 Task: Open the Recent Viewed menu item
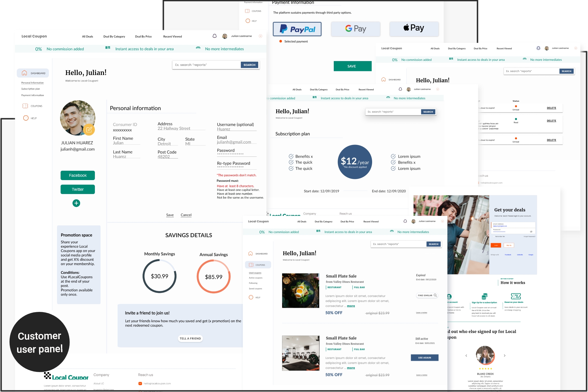[172, 36]
